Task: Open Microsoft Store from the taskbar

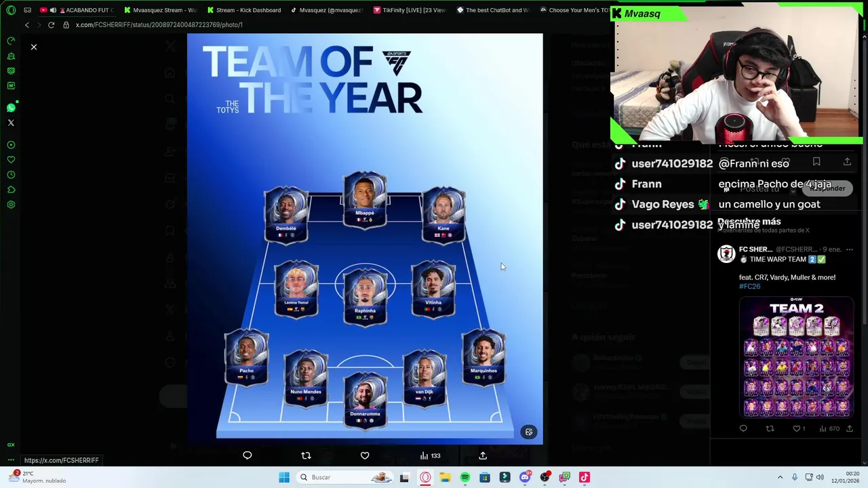Action: click(485, 477)
